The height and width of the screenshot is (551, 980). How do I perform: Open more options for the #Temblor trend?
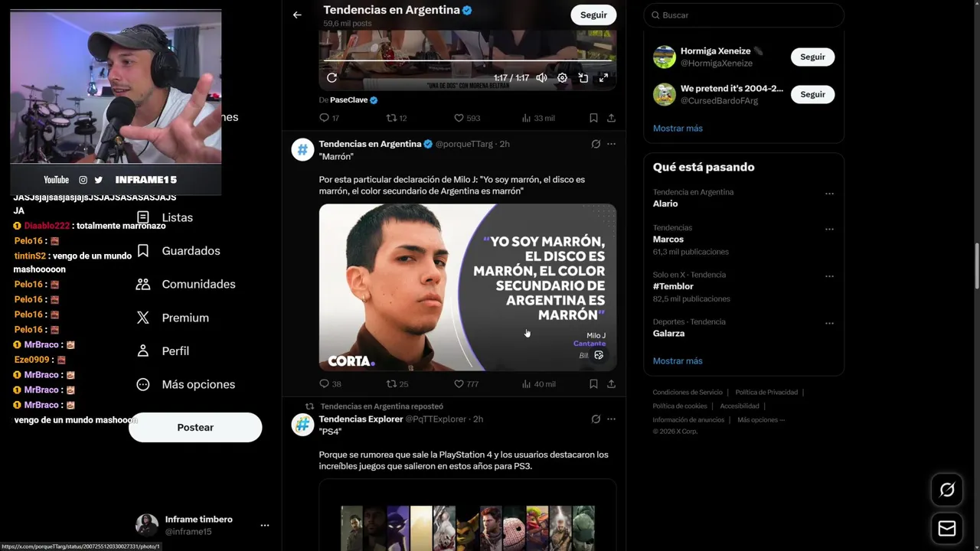click(x=829, y=276)
